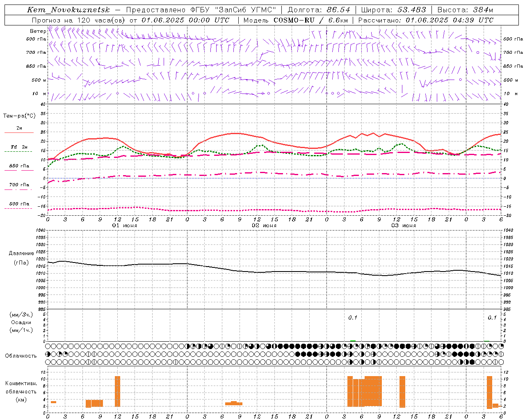Click the Ветер panel label
This screenshot has width=525, height=420.
point(38,31)
